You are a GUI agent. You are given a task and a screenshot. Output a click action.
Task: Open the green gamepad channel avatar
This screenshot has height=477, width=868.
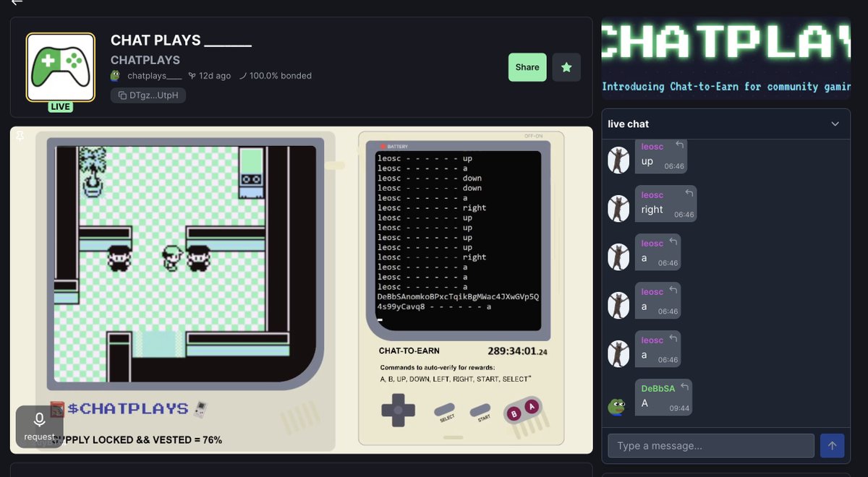[x=61, y=66]
